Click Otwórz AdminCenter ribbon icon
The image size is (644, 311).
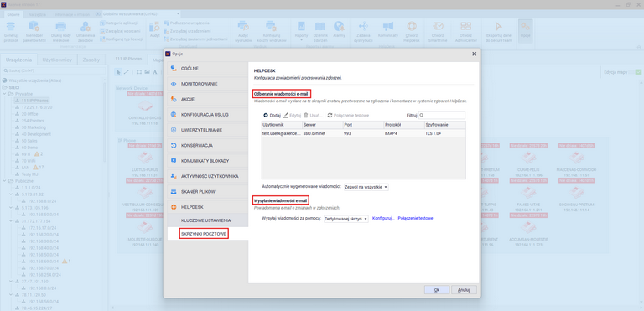tap(465, 27)
